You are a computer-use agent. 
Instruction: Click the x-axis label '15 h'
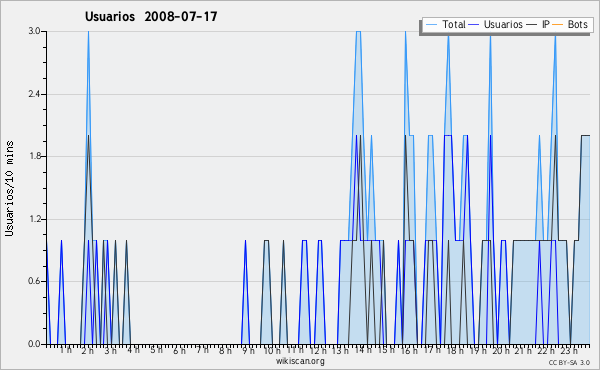pos(386,350)
